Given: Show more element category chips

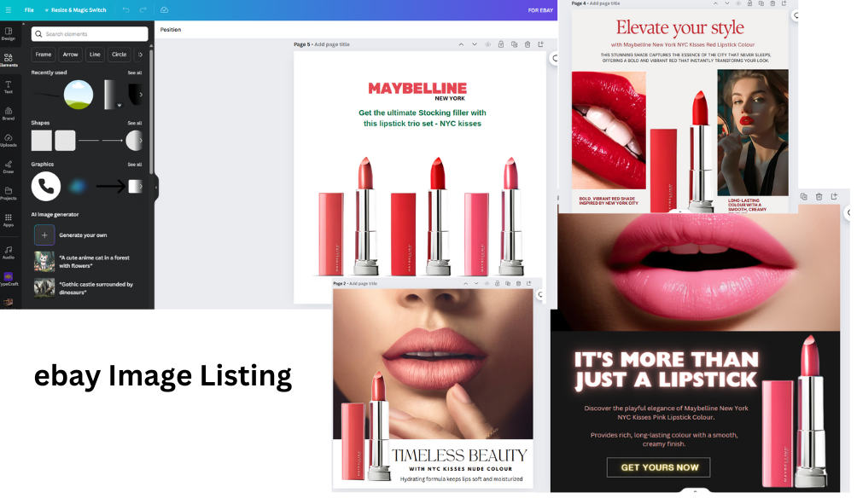Looking at the screenshot, I should (141, 55).
